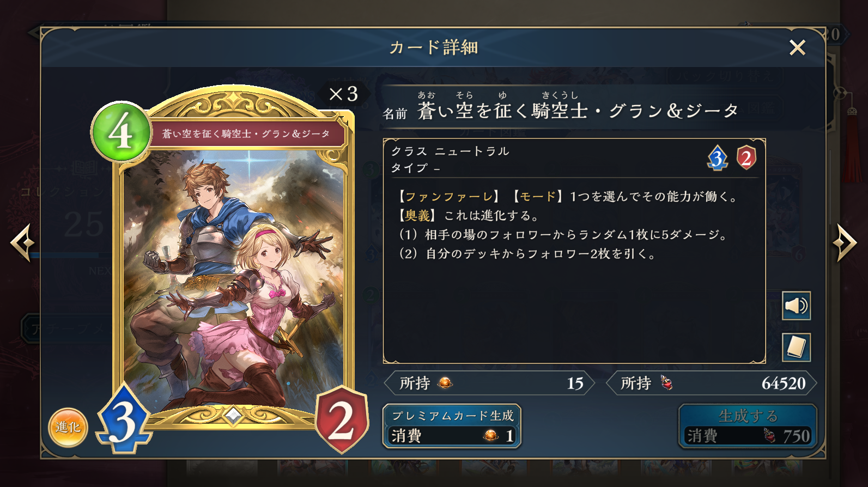Image resolution: width=868 pixels, height=487 pixels.
Task: Tap the green cost 4 orb
Action: coord(121,131)
